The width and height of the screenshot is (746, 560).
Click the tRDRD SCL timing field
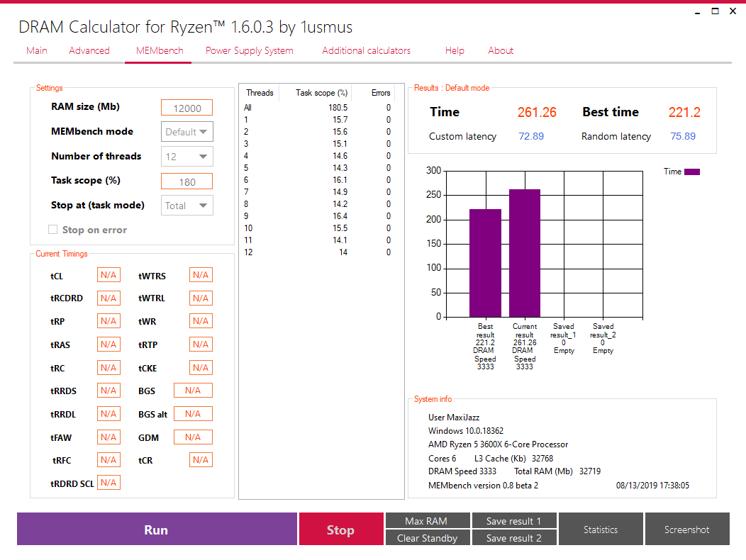(x=109, y=483)
